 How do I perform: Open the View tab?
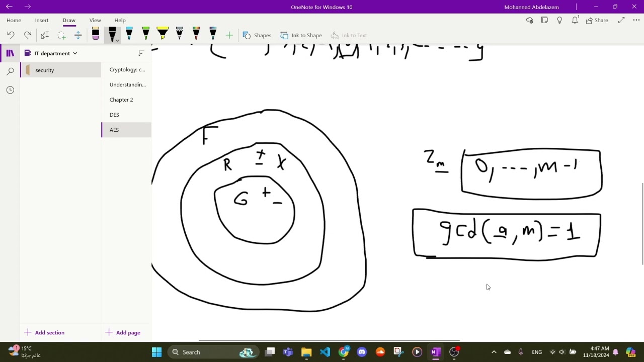[x=95, y=20]
